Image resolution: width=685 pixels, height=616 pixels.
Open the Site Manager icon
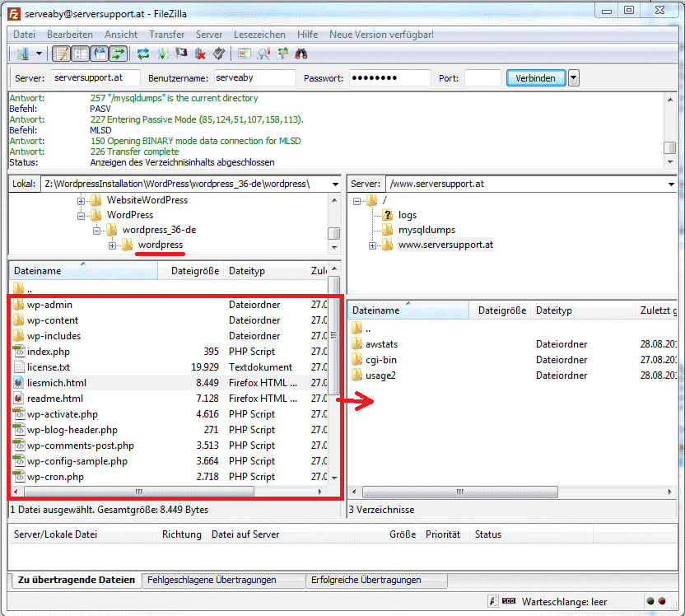pyautogui.click(x=22, y=54)
